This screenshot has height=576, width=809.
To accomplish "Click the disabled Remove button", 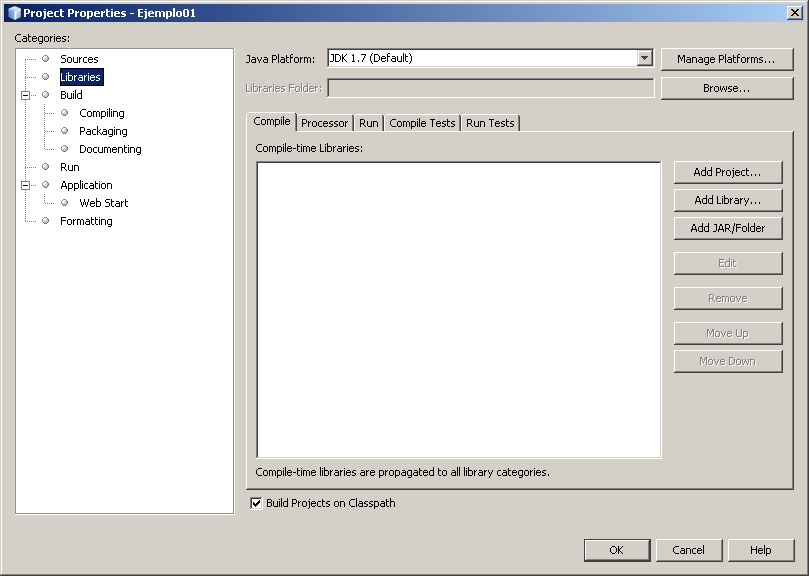I will coord(727,298).
